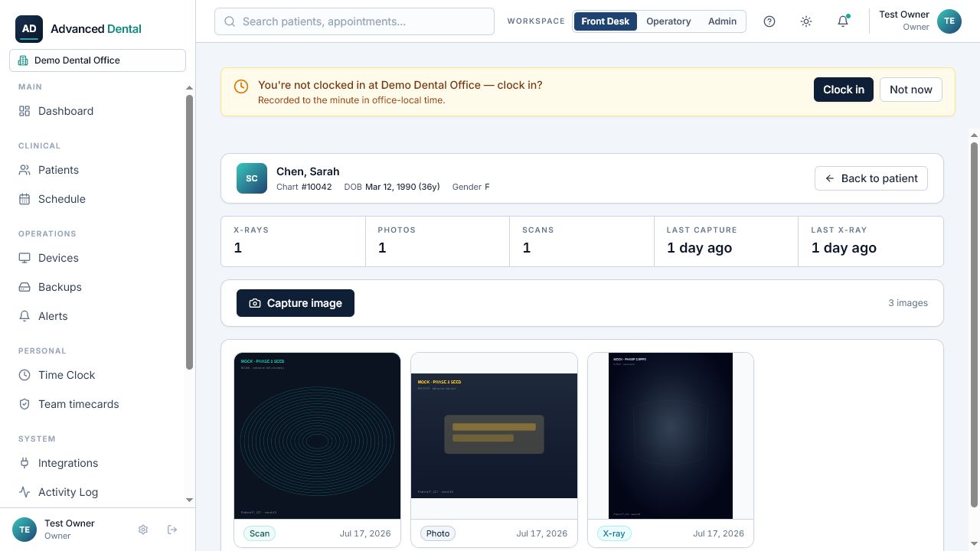Click the sign out icon in sidebar footer

pyautogui.click(x=172, y=530)
